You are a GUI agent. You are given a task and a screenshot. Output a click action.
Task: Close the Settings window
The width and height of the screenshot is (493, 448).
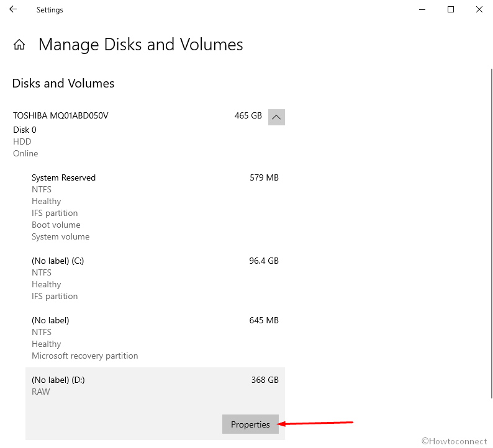[x=479, y=9]
